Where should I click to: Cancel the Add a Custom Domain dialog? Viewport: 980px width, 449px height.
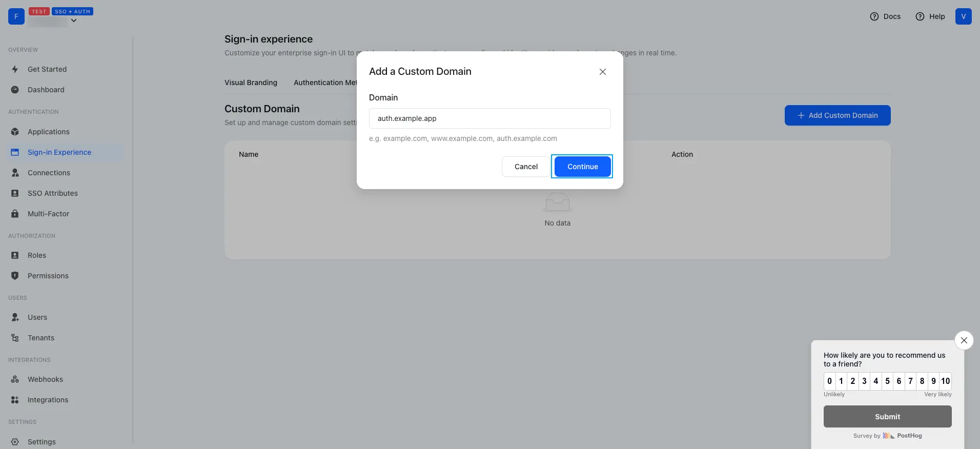point(525,167)
